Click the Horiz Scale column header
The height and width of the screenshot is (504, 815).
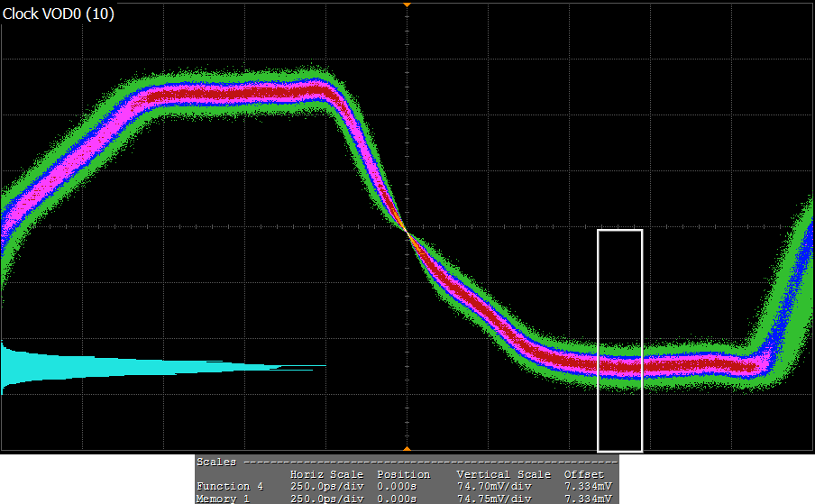(x=326, y=474)
